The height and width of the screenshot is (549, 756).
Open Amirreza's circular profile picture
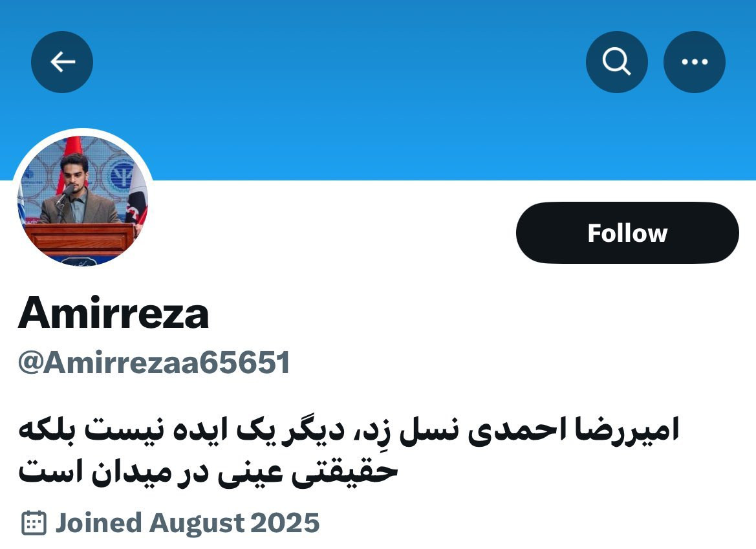[82, 200]
